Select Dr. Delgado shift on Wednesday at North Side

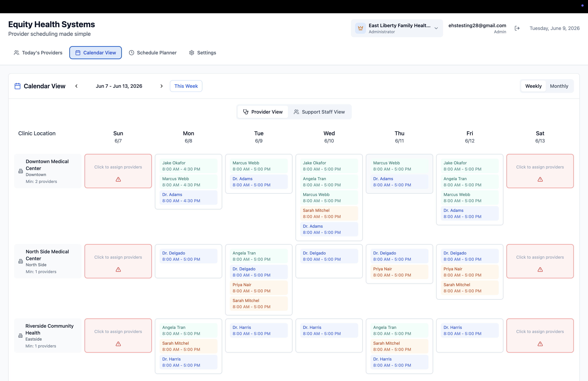[x=329, y=256]
